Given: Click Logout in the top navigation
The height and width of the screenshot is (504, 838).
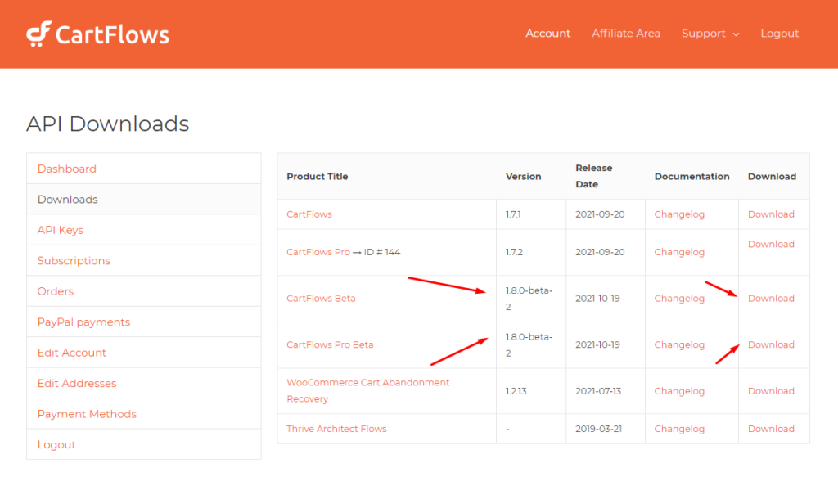Looking at the screenshot, I should coord(779,34).
